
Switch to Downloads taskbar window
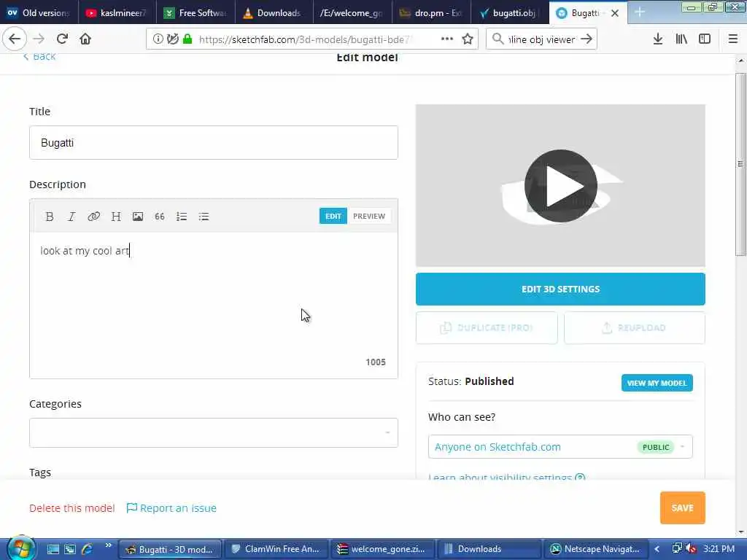[x=489, y=549]
